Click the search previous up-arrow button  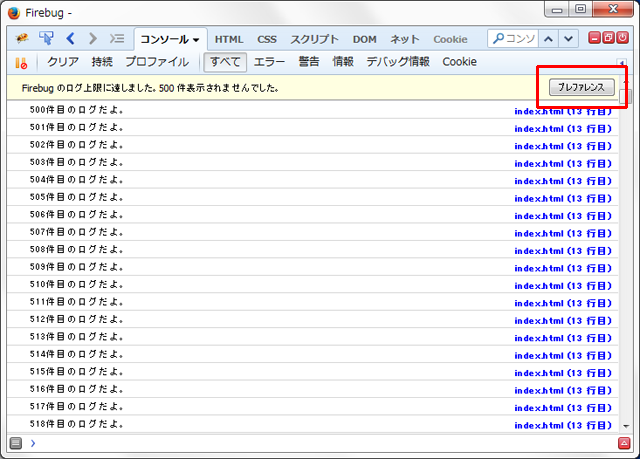point(549,39)
